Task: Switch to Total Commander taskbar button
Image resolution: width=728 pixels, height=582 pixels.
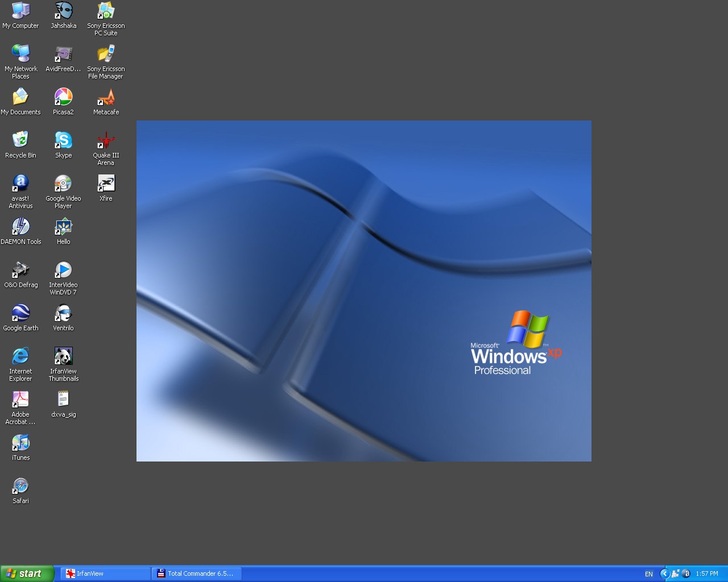Action: (196, 573)
